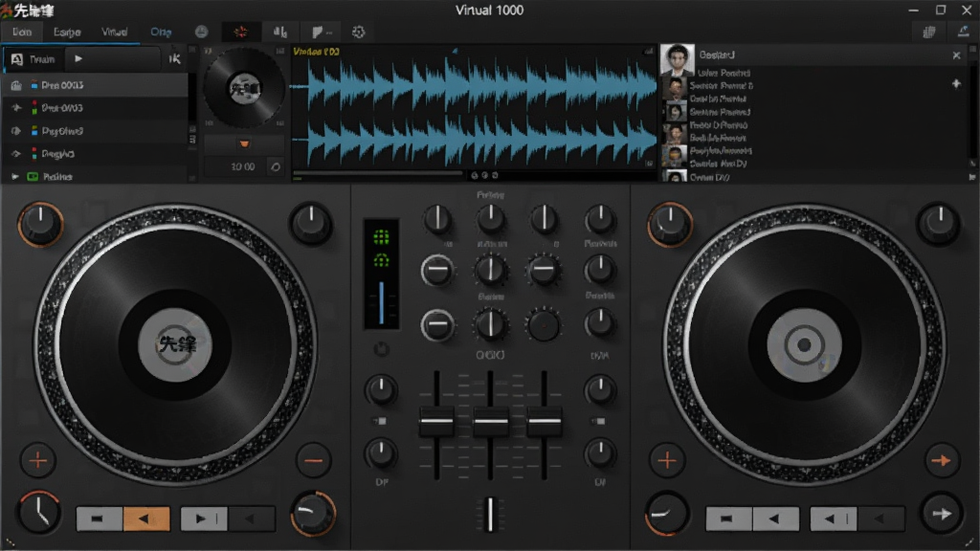Click the avatar thumbnail in right panel header

point(677,60)
